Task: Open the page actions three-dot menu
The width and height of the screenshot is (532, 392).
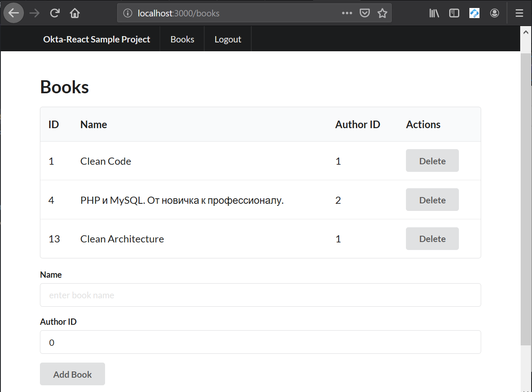Action: pos(347,13)
